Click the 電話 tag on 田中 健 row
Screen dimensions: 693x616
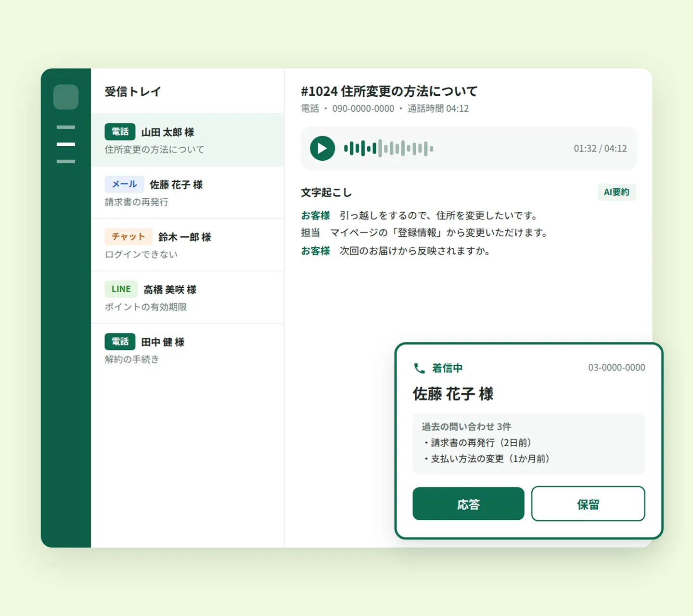pyautogui.click(x=120, y=342)
